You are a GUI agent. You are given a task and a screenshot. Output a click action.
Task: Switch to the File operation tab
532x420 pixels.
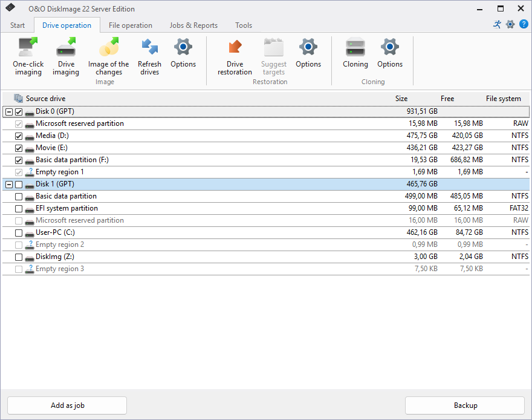coord(131,25)
